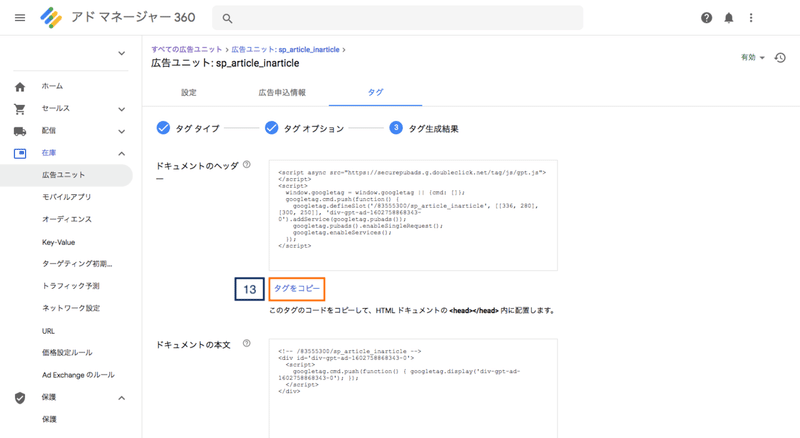Follow 広告ユニット: sp_article_inarticle breadcrumb link
Image resolution: width=800 pixels, height=438 pixels.
point(285,50)
